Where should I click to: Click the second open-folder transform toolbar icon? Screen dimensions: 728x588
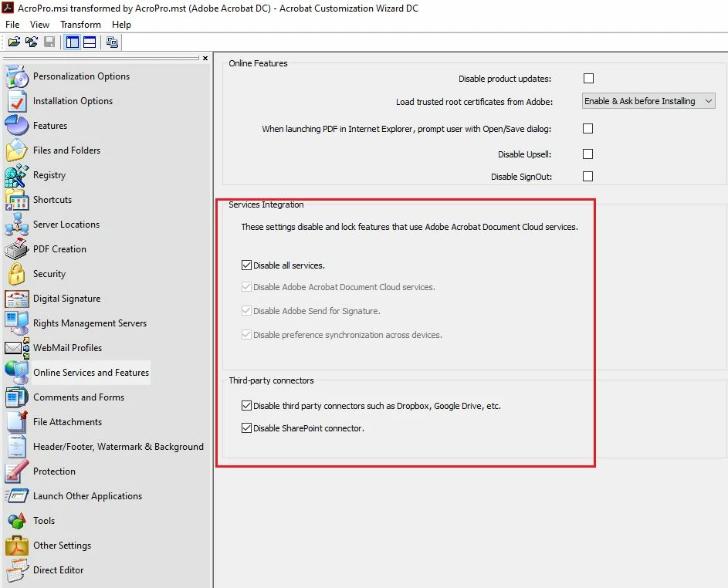[32, 42]
